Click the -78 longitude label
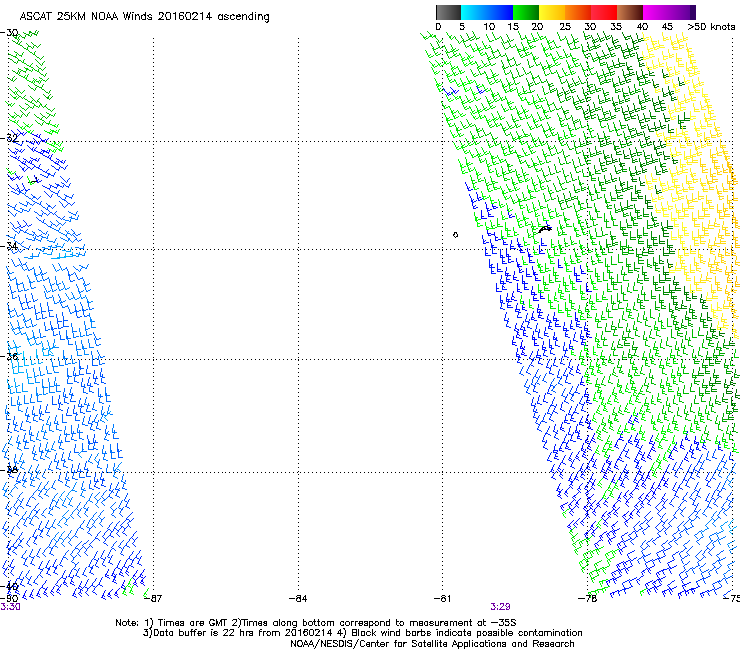The image size is (740, 650). [x=588, y=599]
